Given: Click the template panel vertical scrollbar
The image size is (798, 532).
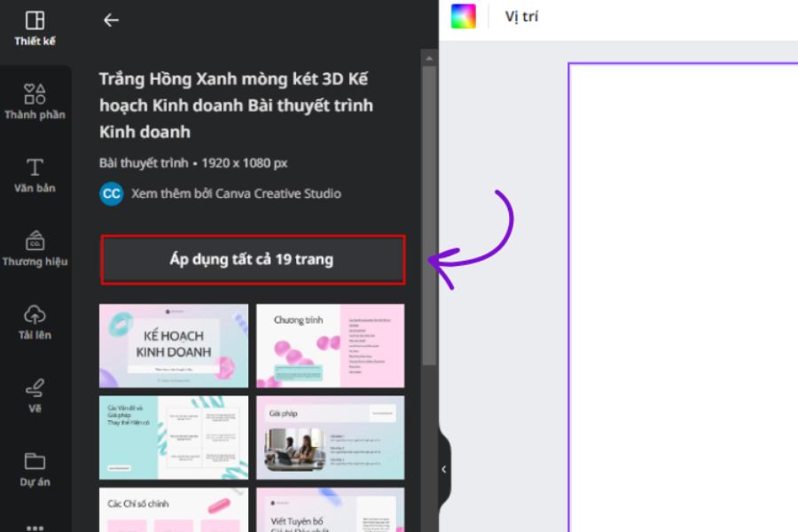Looking at the screenshot, I should [x=429, y=213].
